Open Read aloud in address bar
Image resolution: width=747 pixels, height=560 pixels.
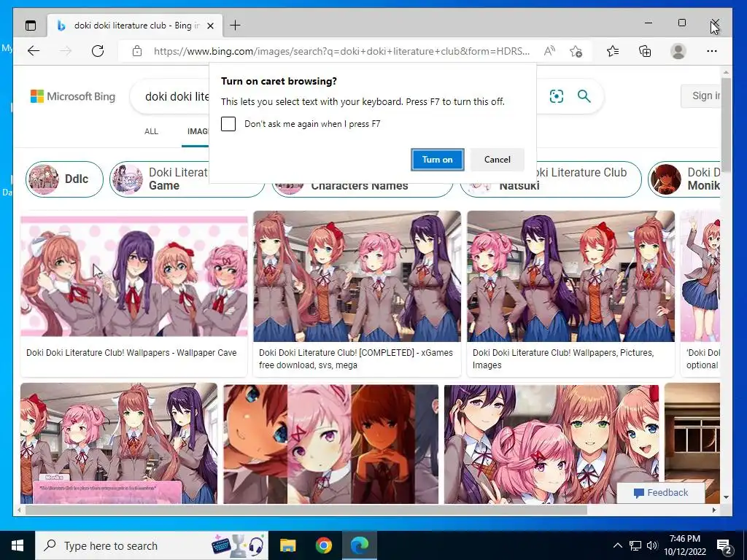[x=550, y=51]
